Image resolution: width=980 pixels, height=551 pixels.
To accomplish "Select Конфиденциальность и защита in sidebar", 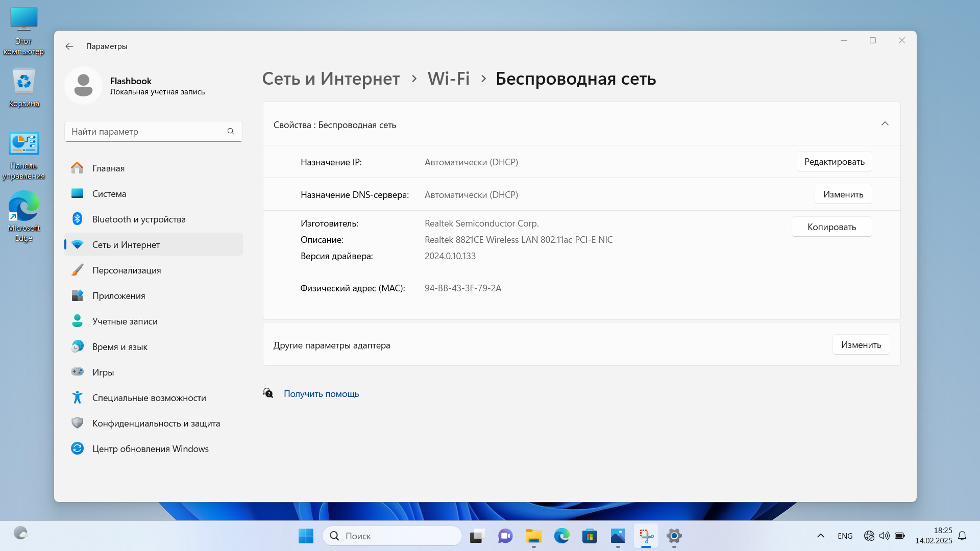I will tap(156, 423).
